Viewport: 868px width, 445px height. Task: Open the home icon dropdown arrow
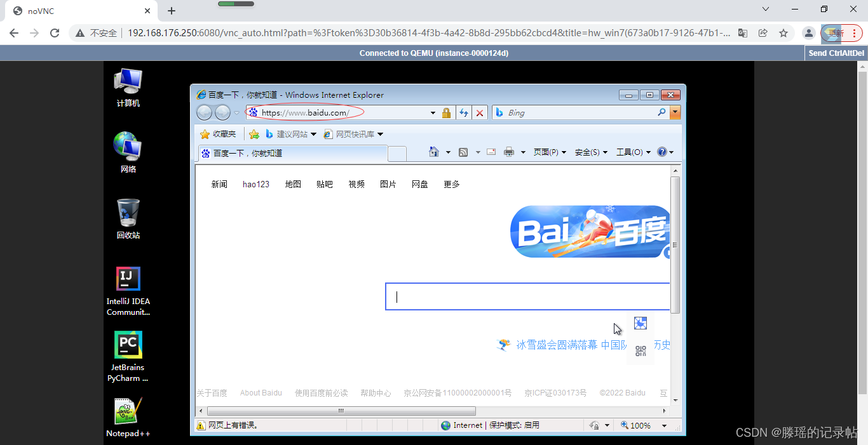coord(448,152)
